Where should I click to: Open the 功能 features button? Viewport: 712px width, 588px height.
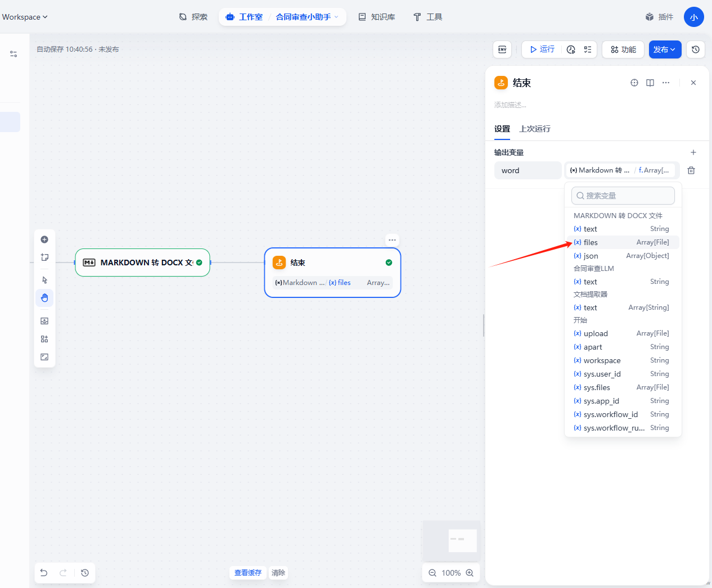tap(623, 49)
